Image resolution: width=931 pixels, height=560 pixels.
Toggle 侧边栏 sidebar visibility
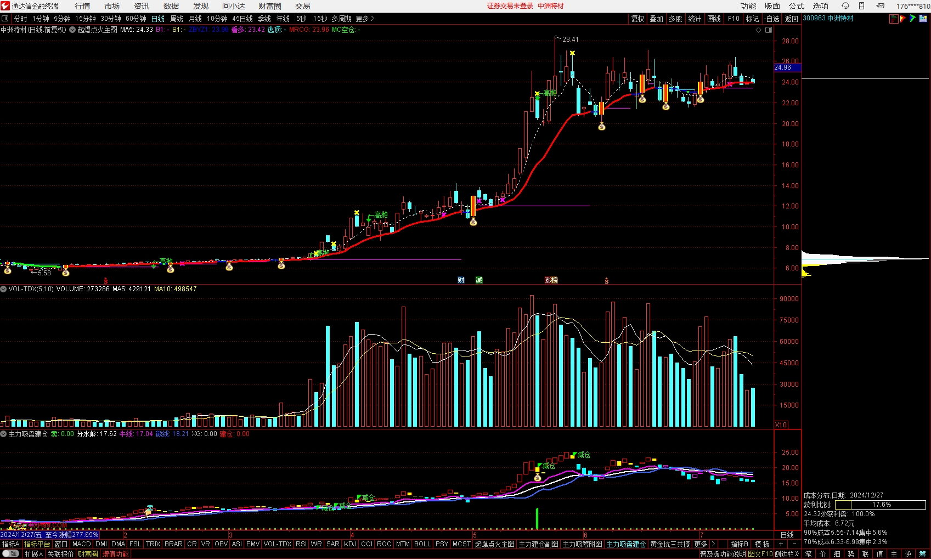pyautogui.click(x=787, y=554)
